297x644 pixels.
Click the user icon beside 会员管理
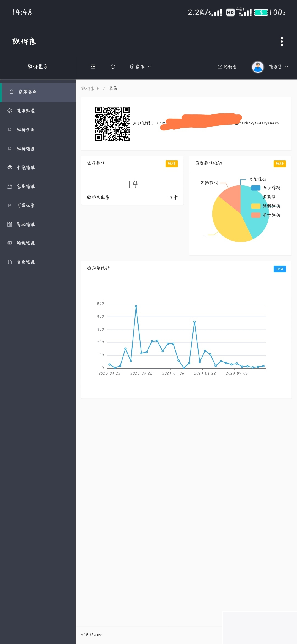pyautogui.click(x=10, y=186)
